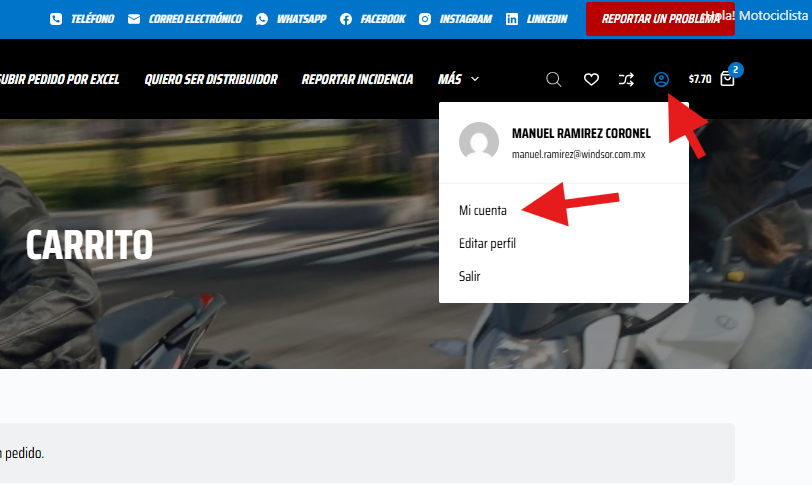Click the user avatar thumbnail
Image resolution: width=812 pixels, height=485 pixels.
(x=479, y=143)
